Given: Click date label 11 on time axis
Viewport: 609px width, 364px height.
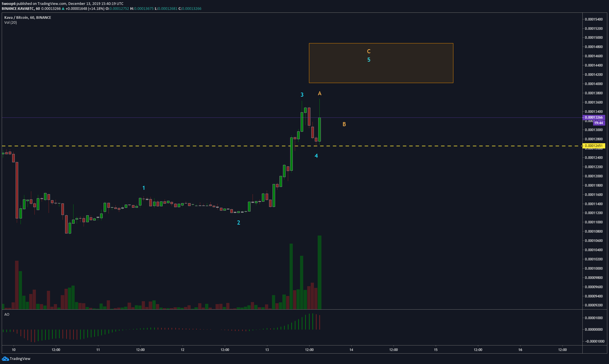Looking at the screenshot, I should (98, 350).
